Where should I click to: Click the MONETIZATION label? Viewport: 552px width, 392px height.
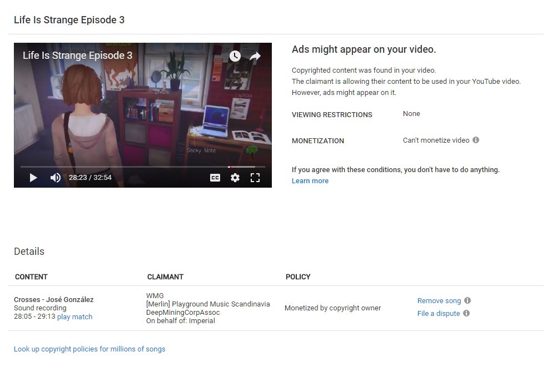click(318, 140)
